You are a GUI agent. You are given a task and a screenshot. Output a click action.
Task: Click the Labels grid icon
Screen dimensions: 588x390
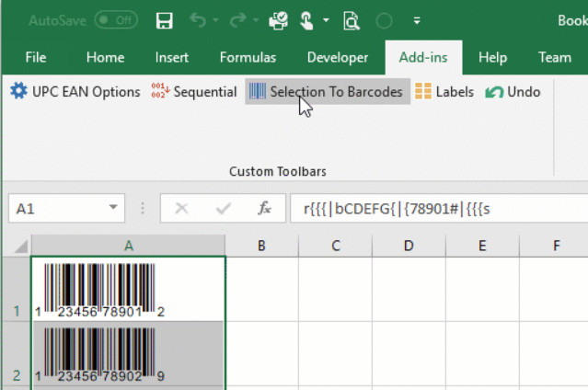pos(423,91)
